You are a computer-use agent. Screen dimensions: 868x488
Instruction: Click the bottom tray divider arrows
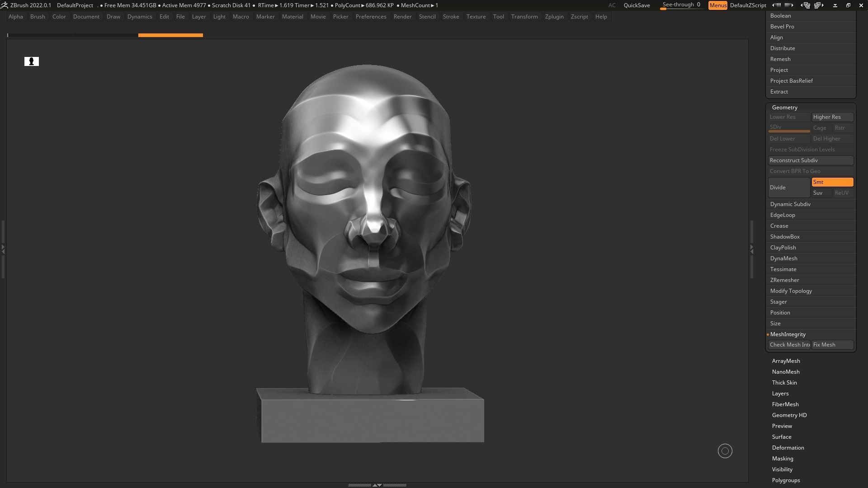coord(377,485)
